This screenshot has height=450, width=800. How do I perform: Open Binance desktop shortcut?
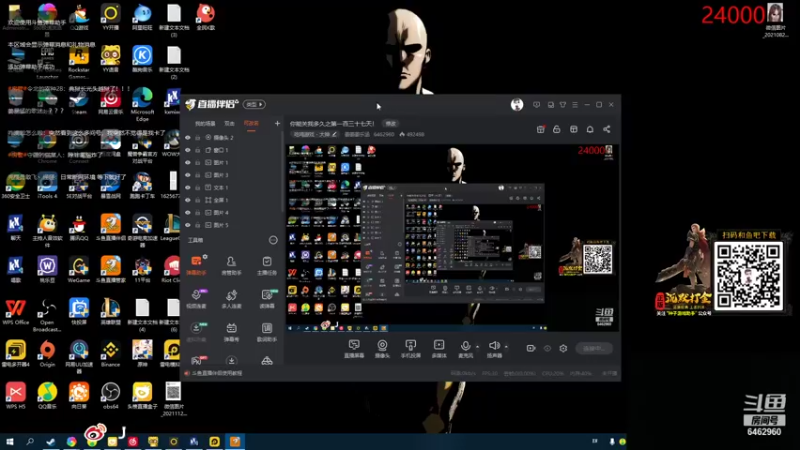[111, 354]
